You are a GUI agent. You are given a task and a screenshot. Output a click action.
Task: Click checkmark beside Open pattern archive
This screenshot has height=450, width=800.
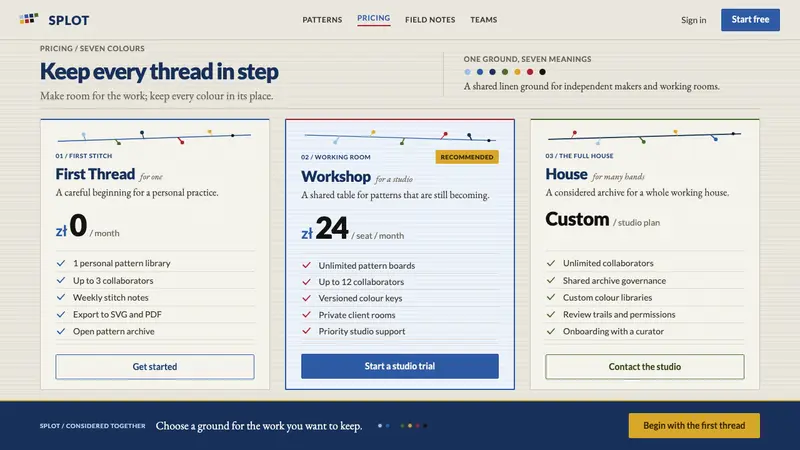(61, 331)
